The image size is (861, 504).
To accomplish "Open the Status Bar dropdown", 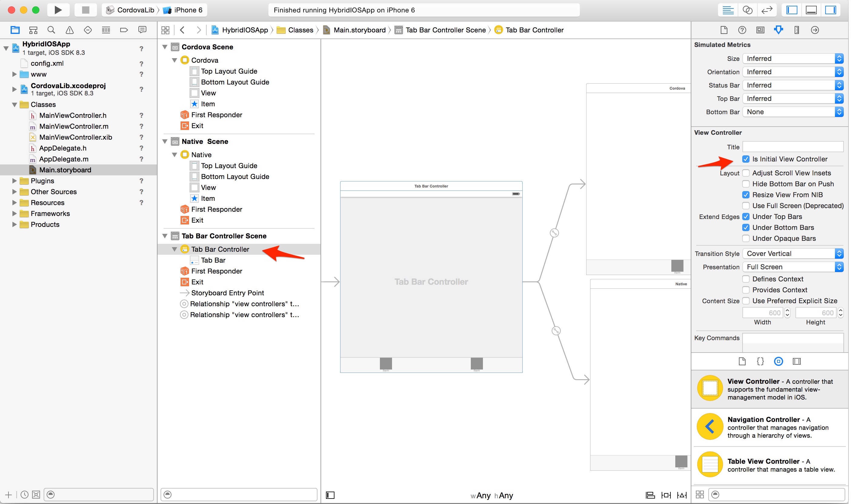I will [x=793, y=85].
